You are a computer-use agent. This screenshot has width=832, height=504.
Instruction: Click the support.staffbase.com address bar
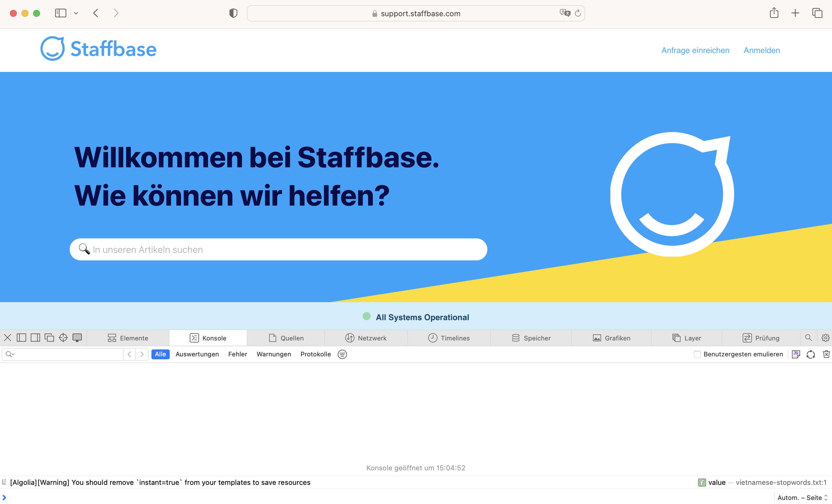point(416,14)
